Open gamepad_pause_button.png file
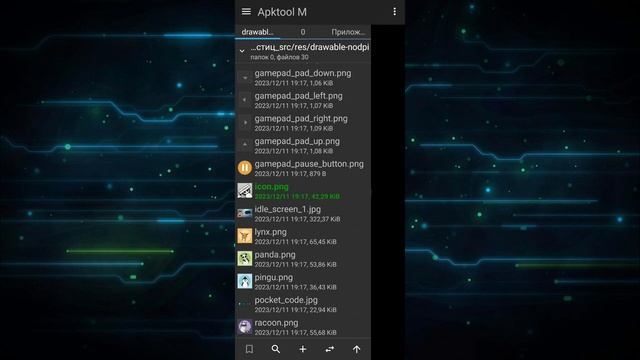This screenshot has width=640, height=360. point(303,168)
